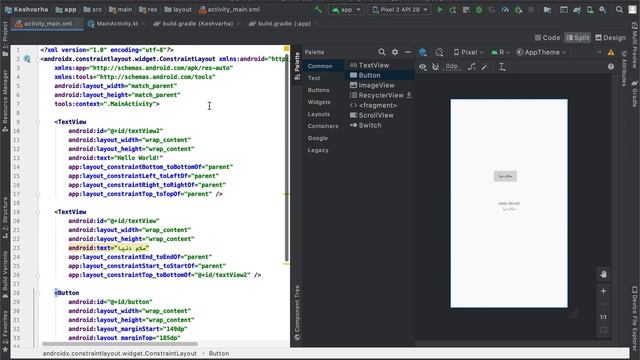Set zoom to 1:1

(x=603, y=317)
